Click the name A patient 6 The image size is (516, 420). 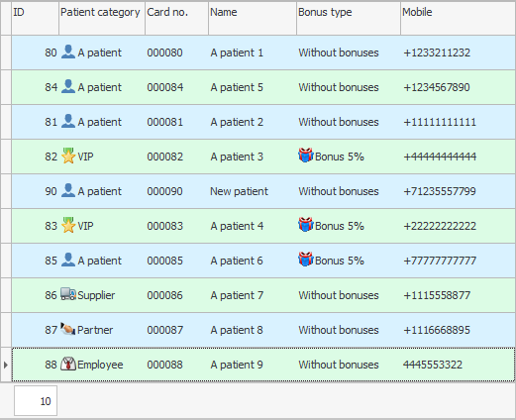point(237,261)
